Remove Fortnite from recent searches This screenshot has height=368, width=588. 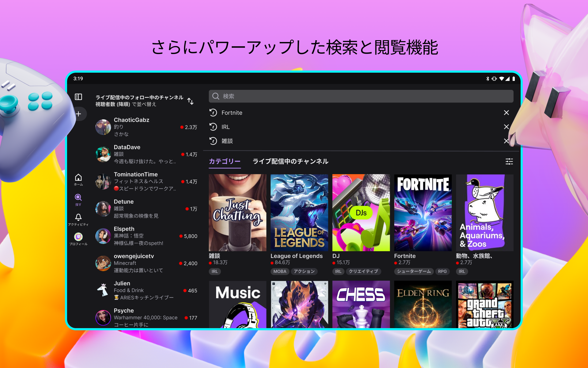pyautogui.click(x=506, y=113)
